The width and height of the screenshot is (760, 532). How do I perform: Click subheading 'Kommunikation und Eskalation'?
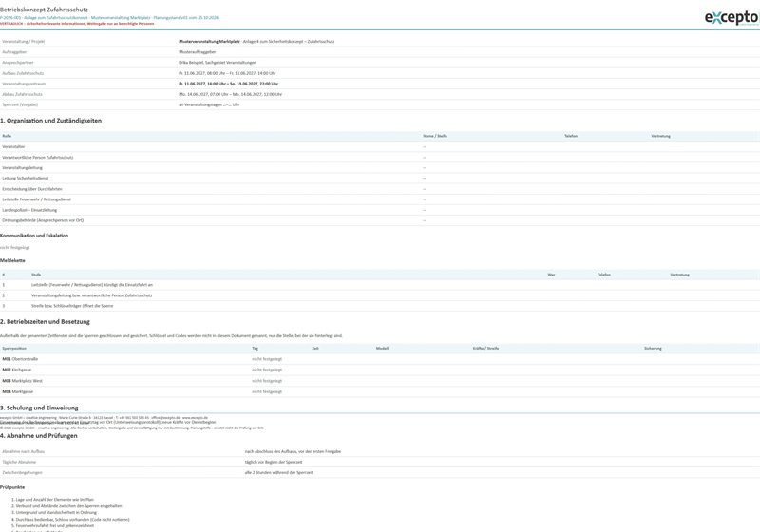pyautogui.click(x=34, y=236)
